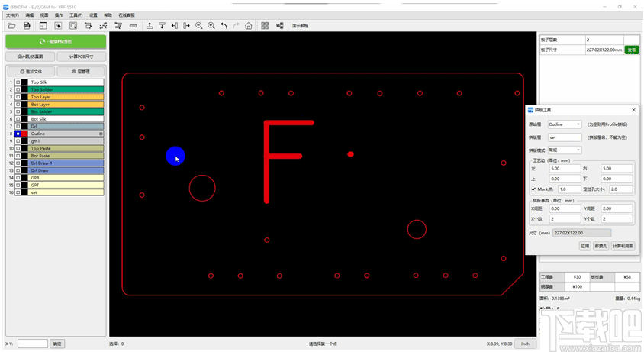Click the small icon on Outline row's right
The height and width of the screenshot is (352, 644).
click(101, 134)
